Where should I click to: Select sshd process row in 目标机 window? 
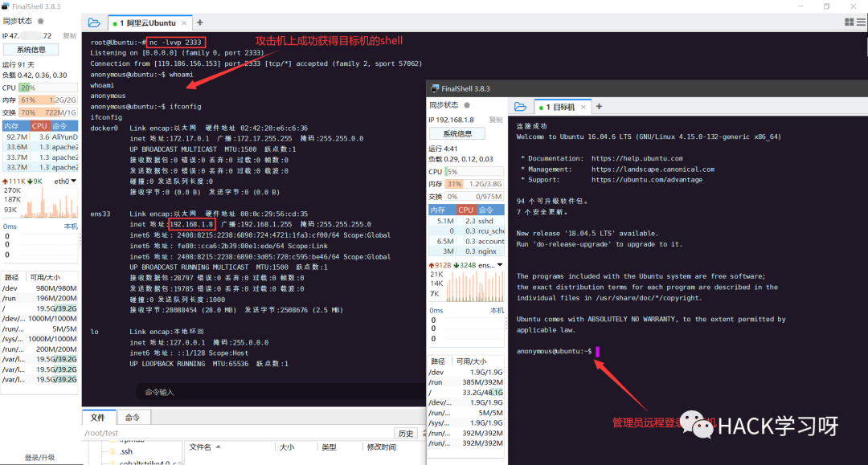coord(466,221)
